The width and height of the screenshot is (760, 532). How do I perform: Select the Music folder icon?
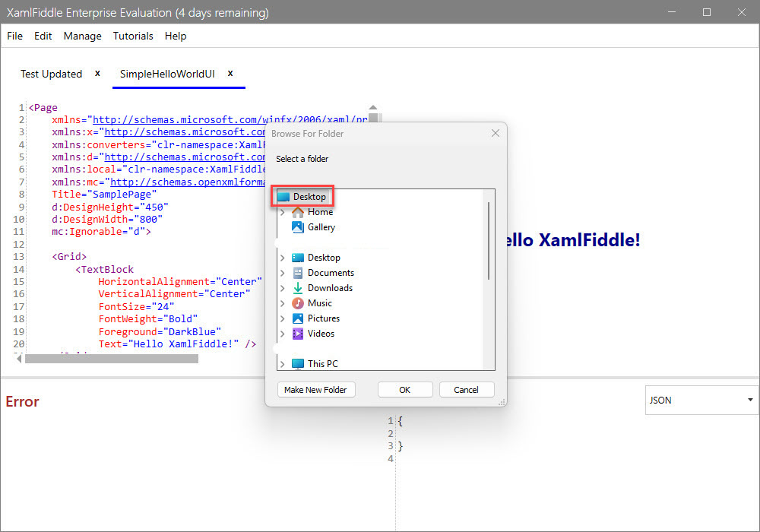coord(298,303)
